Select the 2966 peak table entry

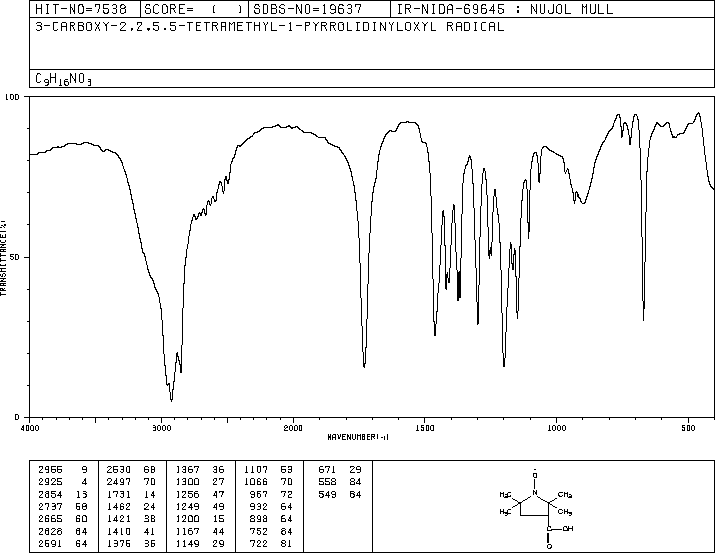[x=62, y=469]
